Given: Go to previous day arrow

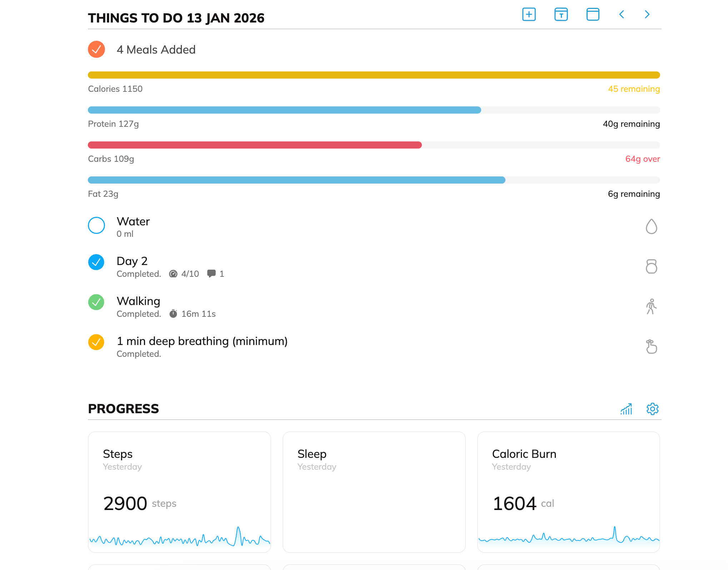Looking at the screenshot, I should pos(622,15).
